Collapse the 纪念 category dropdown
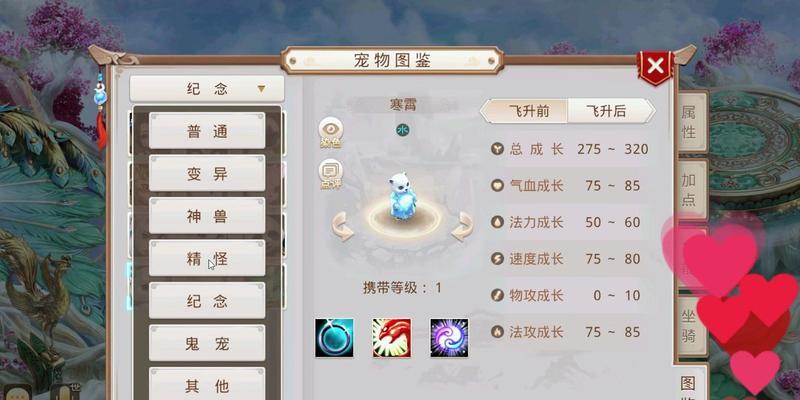This screenshot has height=400, width=800. click(207, 89)
